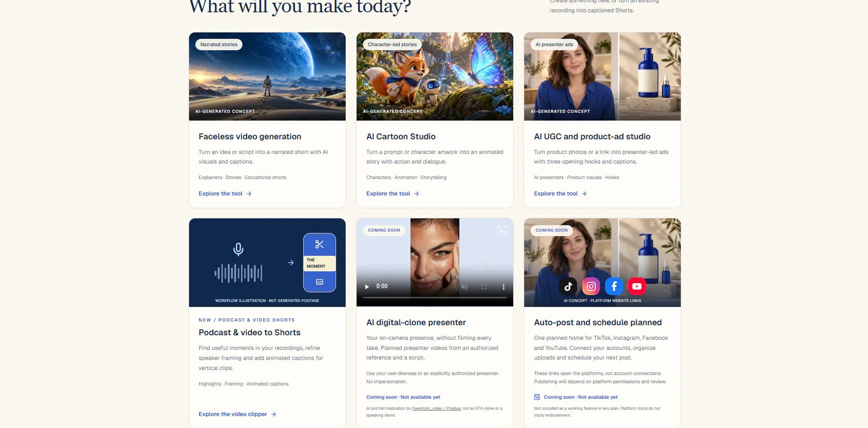The height and width of the screenshot is (428, 868).
Task: Click the calendar icon beside Coming soon
Action: (537, 397)
